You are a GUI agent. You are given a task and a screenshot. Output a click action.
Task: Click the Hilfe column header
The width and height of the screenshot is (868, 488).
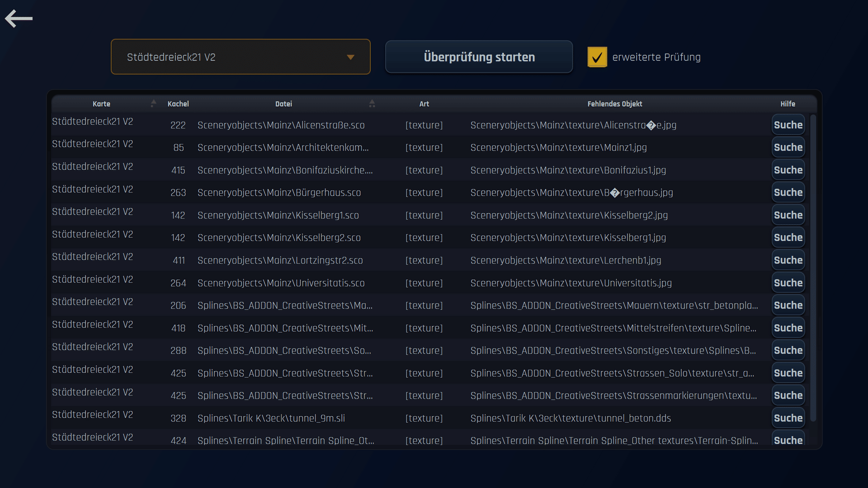click(x=787, y=104)
